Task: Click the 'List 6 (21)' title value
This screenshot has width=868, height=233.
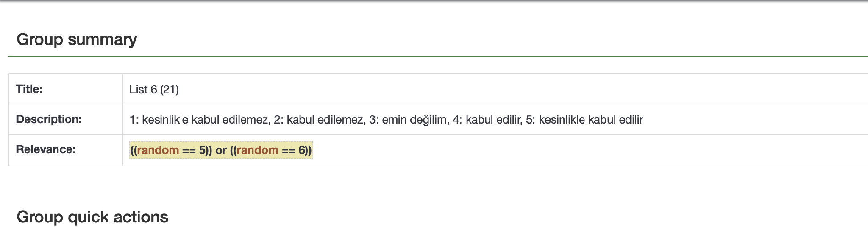Action: coord(154,90)
